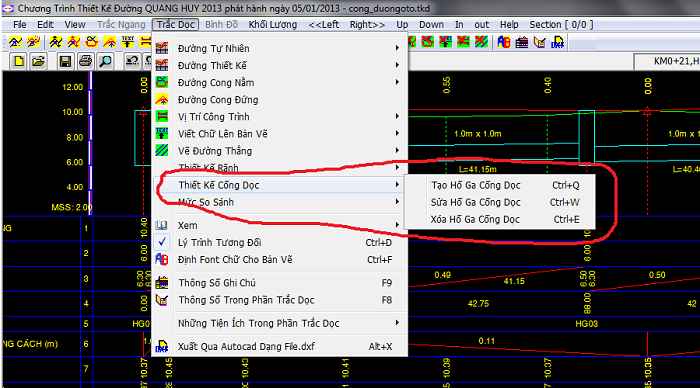700x388 pixels.
Task: Select the magnifier zoom tool icon
Action: click(105, 61)
